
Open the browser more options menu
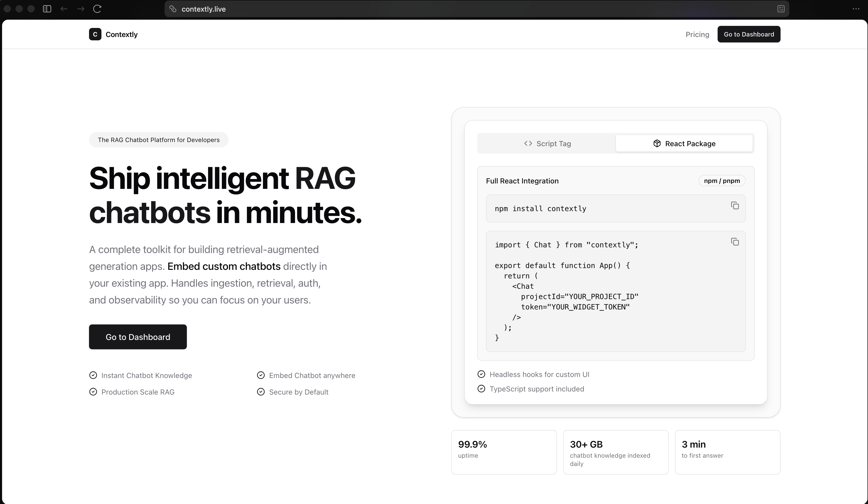click(857, 9)
